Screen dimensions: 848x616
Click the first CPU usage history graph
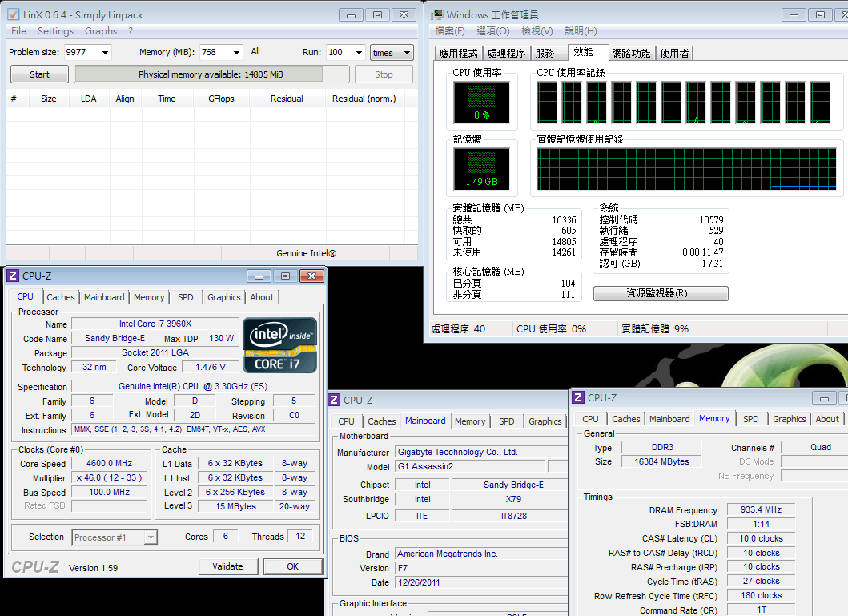[547, 103]
